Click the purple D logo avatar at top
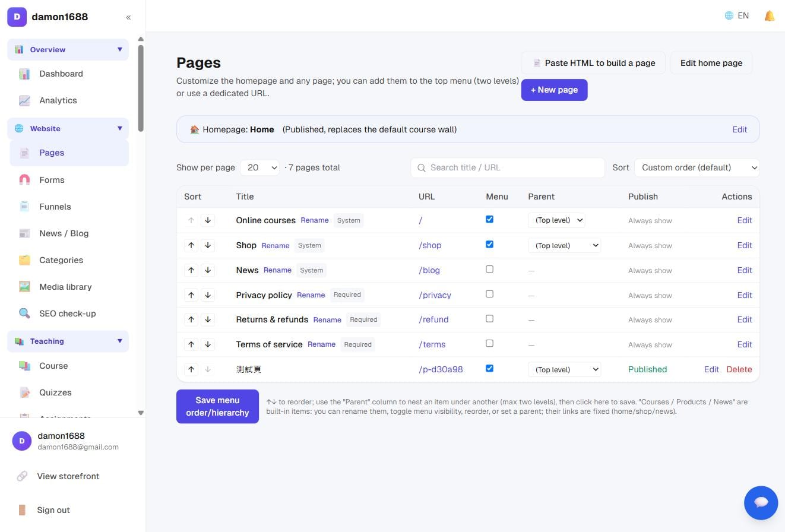Image resolution: width=785 pixels, height=532 pixels. click(17, 17)
